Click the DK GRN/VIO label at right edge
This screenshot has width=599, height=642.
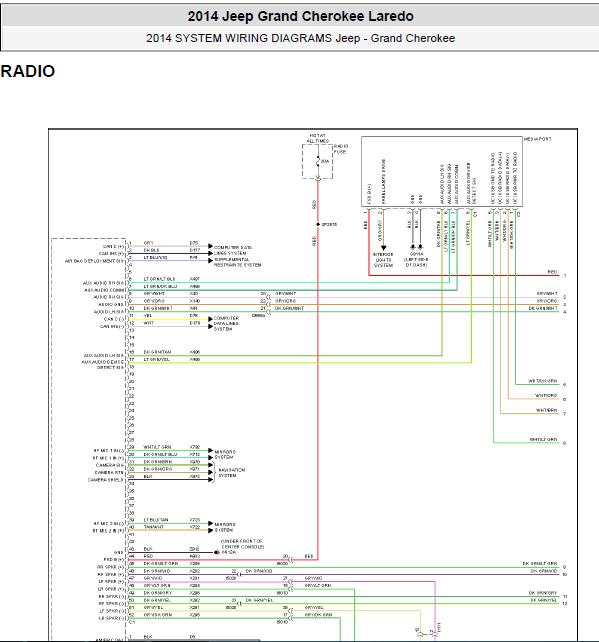pos(544,571)
